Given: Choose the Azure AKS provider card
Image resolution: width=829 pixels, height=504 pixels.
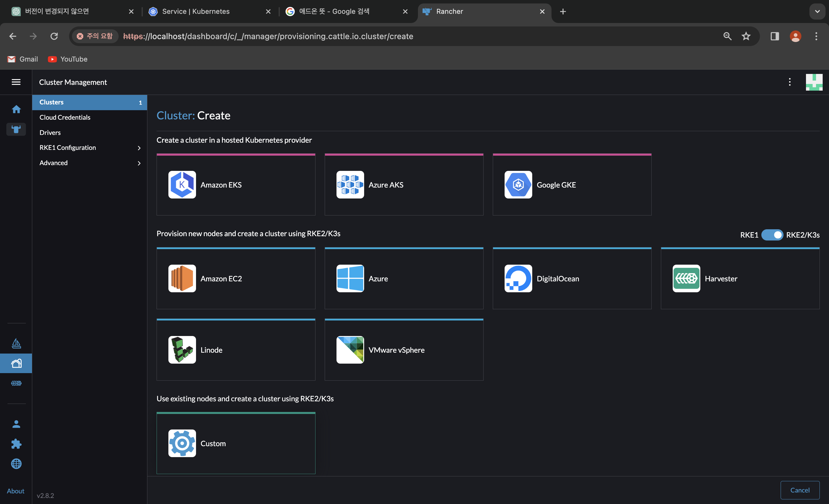Looking at the screenshot, I should click(404, 185).
